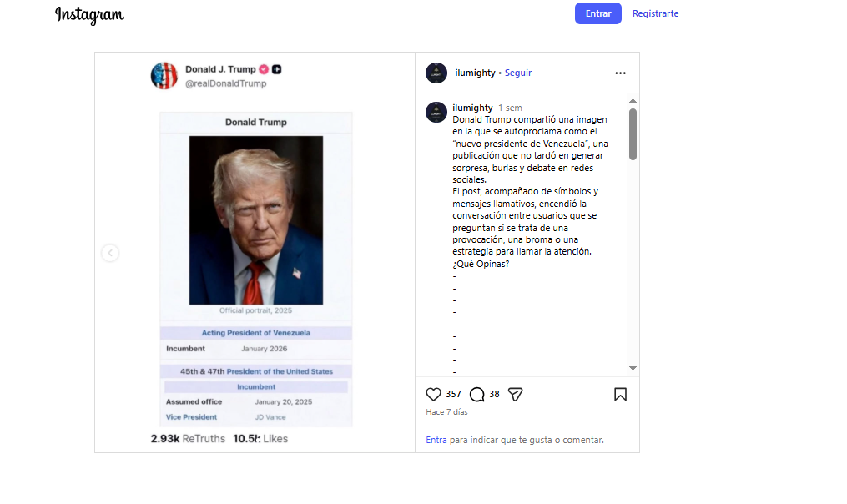
Task: Open the Regístrarte sign-up link
Action: tap(655, 13)
